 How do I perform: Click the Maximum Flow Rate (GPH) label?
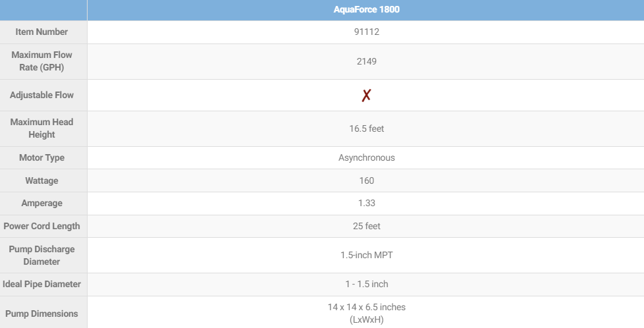(41, 61)
